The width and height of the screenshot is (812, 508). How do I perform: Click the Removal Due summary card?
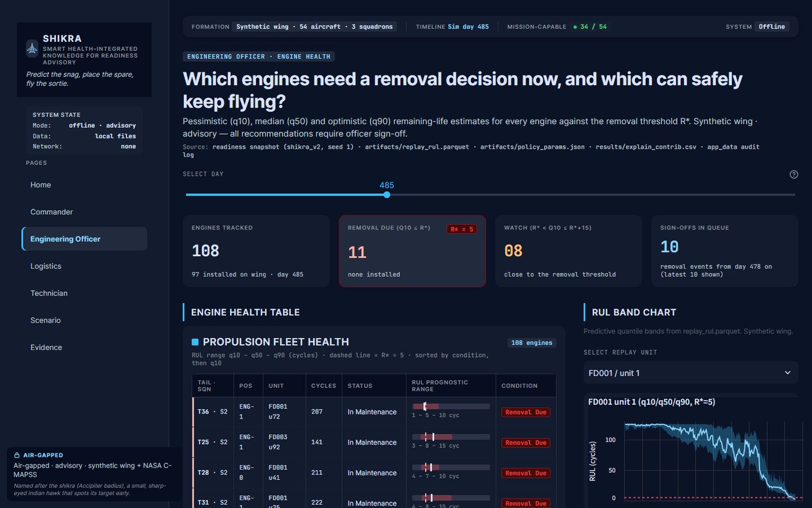[x=412, y=251]
